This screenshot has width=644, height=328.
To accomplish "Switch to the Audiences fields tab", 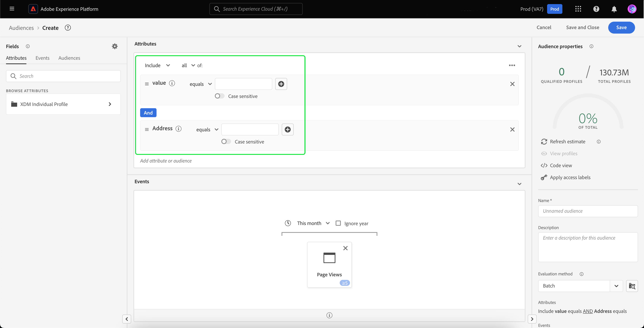I will pos(69,58).
